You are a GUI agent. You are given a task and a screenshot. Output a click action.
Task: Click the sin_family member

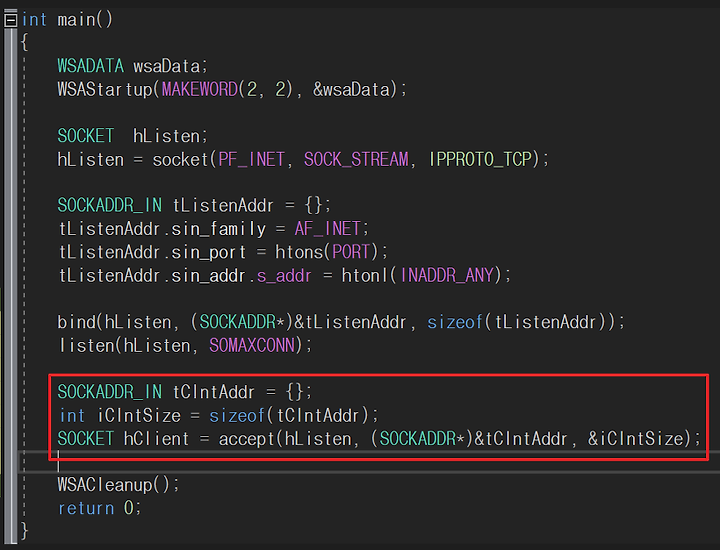[219, 229]
